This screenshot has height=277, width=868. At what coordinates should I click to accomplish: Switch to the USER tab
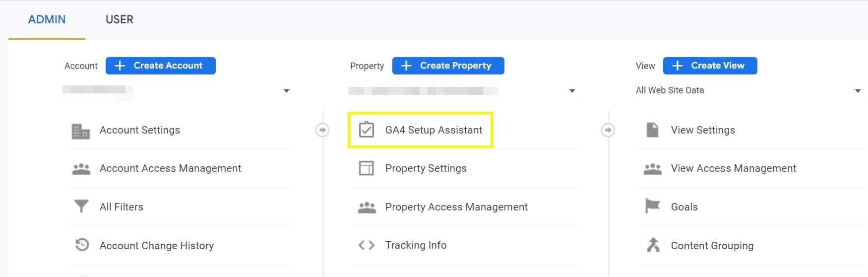(120, 19)
